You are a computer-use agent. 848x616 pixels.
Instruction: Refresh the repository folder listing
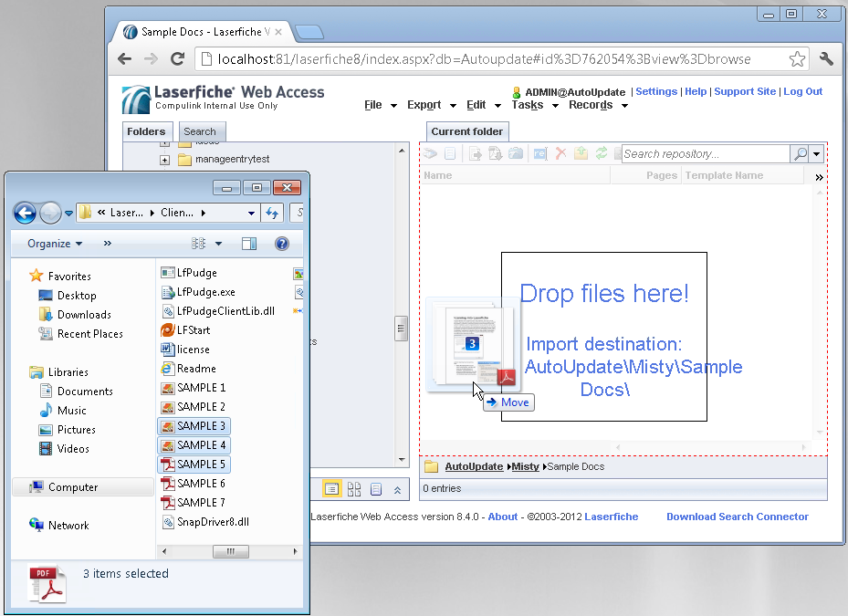[603, 153]
